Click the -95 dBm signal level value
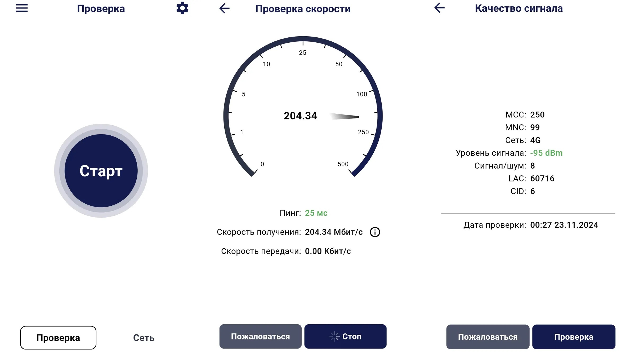Screen dimensions: 644x362 (546, 153)
